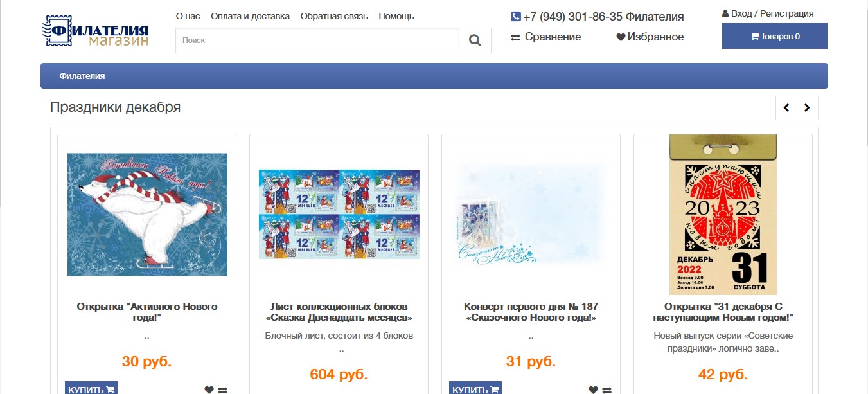Compare Конверт первого дня arrows icon
868x394 pixels.
[x=607, y=390]
